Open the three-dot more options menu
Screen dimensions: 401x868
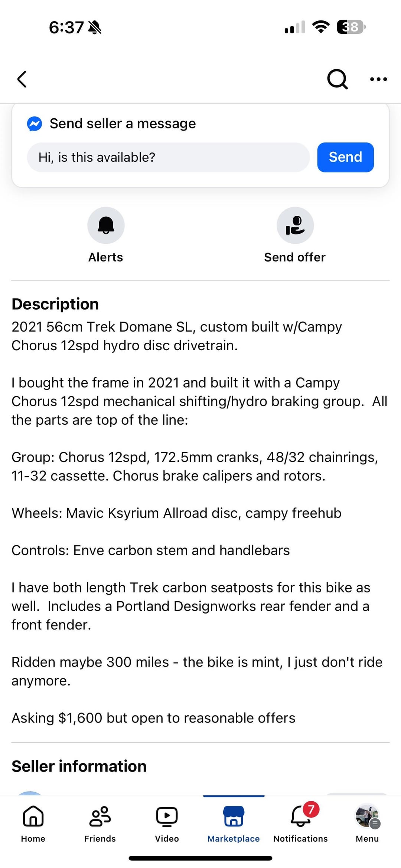pos(378,79)
